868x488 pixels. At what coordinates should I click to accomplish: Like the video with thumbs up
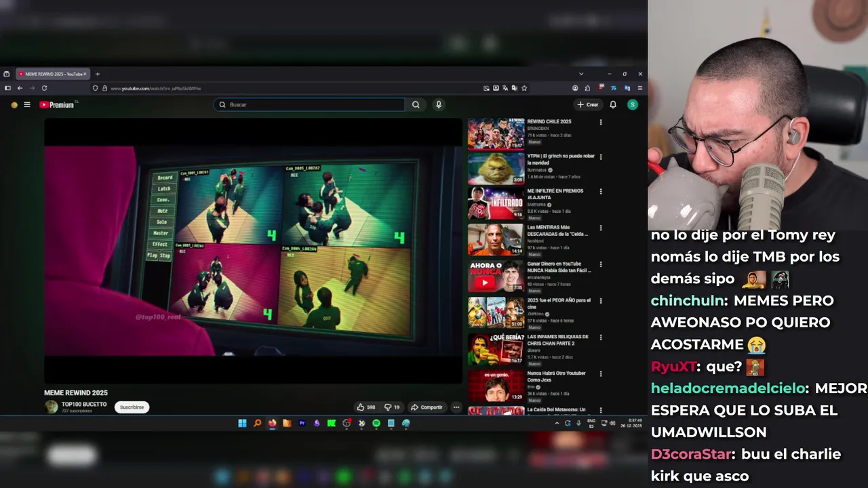pyautogui.click(x=366, y=407)
